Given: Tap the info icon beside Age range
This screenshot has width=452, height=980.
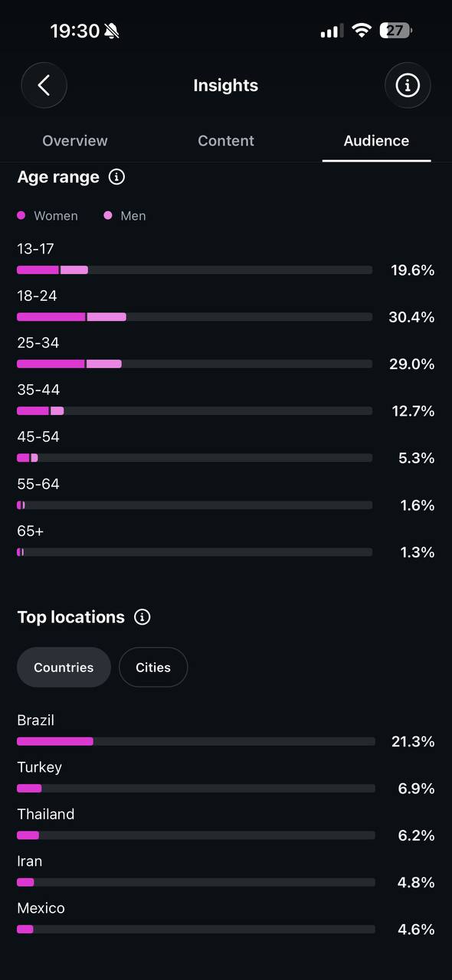Looking at the screenshot, I should 116,177.
